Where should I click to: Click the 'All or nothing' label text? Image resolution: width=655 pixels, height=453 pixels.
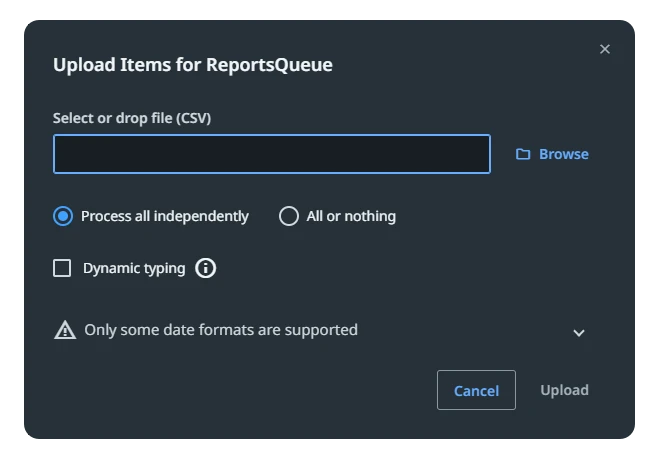351,216
